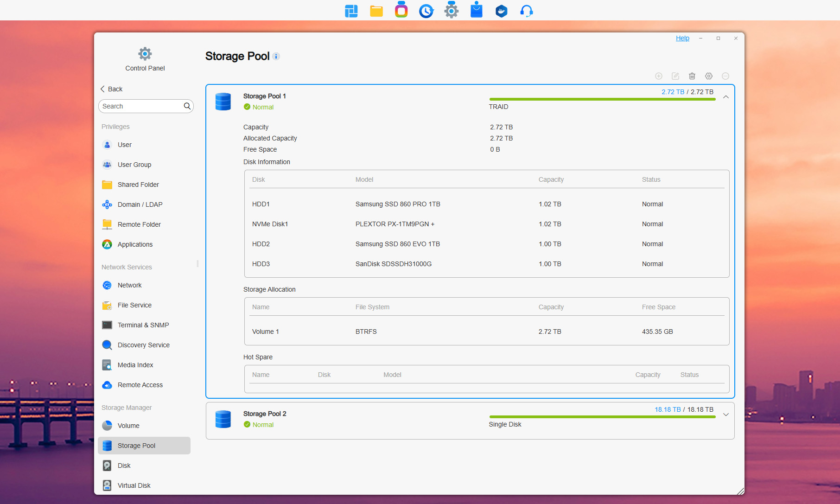Click the edit storage pool pencil icon
Viewport: 840px width, 504px height.
point(675,76)
